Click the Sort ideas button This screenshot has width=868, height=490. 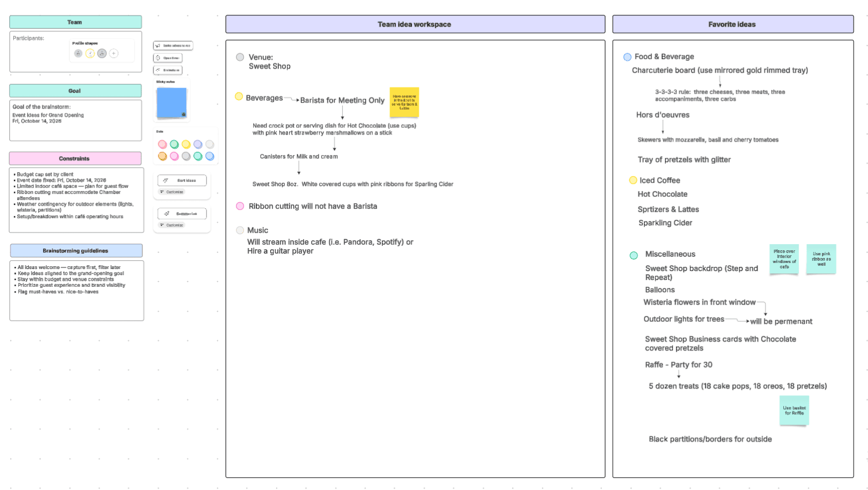pyautogui.click(x=182, y=180)
